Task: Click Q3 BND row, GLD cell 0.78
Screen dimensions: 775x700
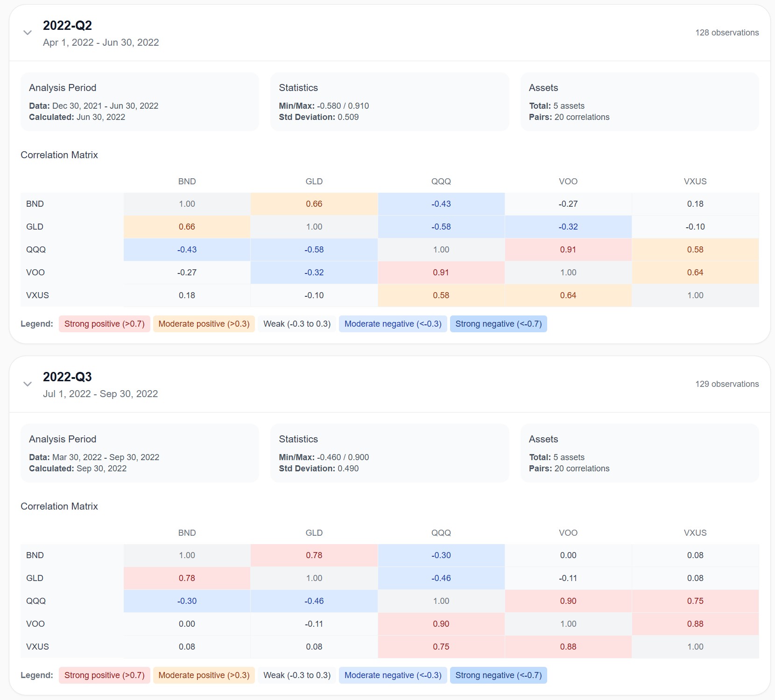Action: click(314, 555)
